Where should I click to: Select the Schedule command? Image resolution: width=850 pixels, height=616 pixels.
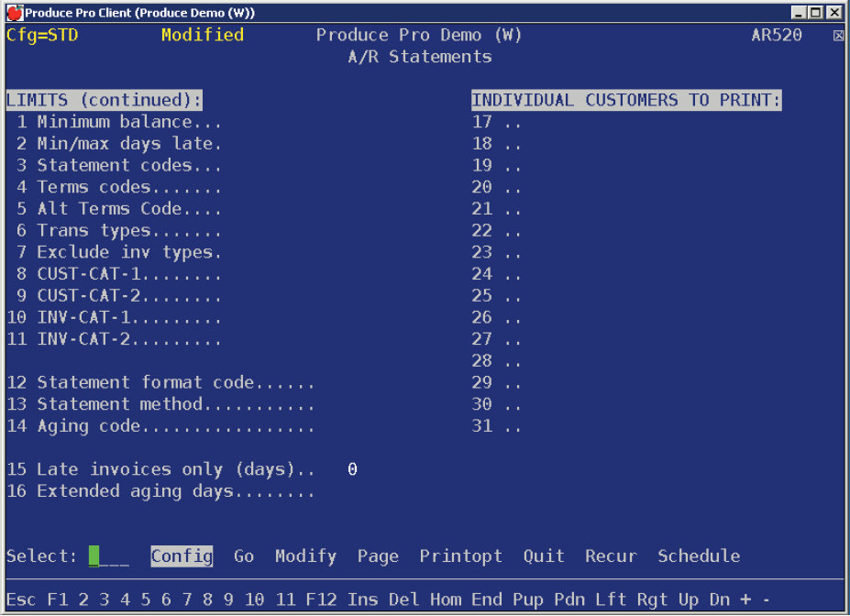click(x=699, y=556)
